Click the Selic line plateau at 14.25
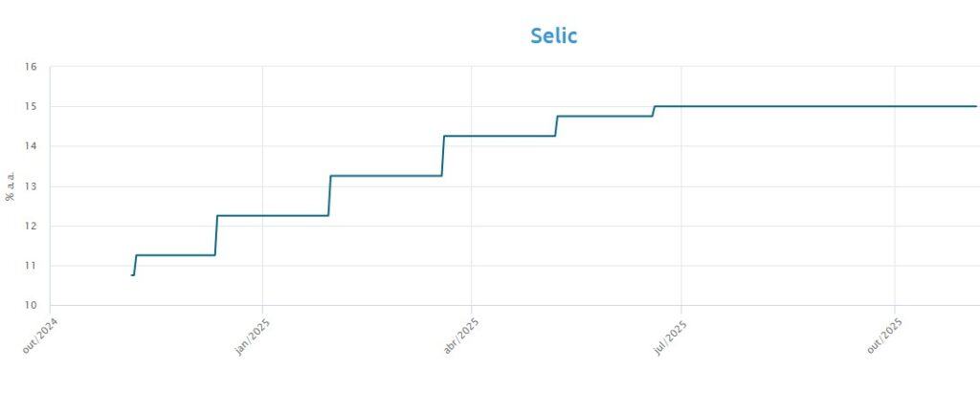This screenshot has width=980, height=412. [500, 136]
